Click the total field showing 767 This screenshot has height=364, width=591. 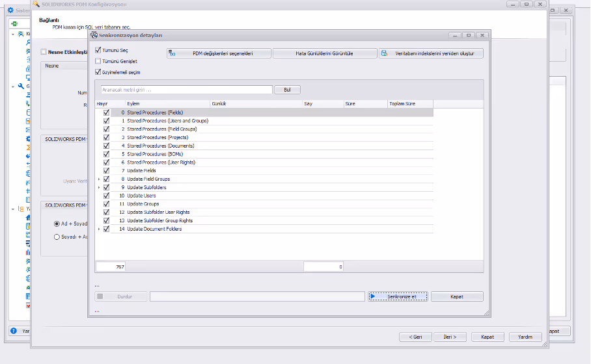[111, 266]
